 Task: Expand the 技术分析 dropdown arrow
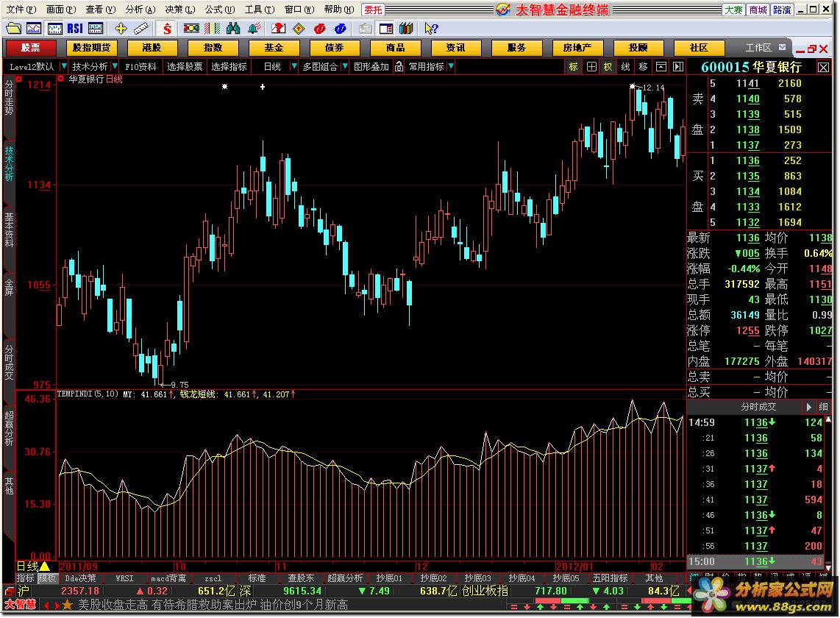tap(115, 66)
